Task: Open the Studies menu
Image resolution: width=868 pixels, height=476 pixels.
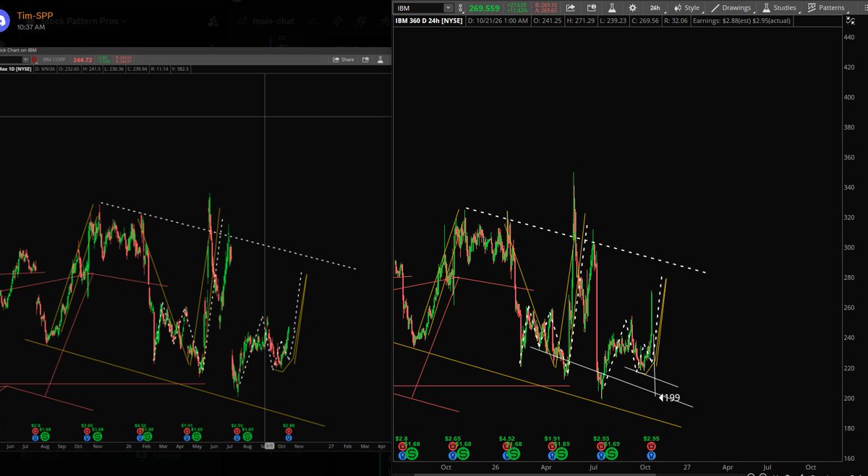Action: point(780,8)
